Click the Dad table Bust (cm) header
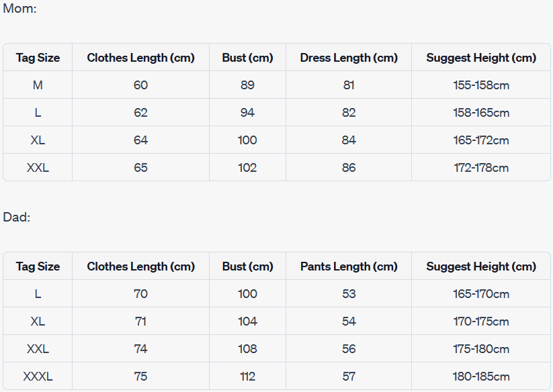The height and width of the screenshot is (392, 553). click(x=247, y=266)
